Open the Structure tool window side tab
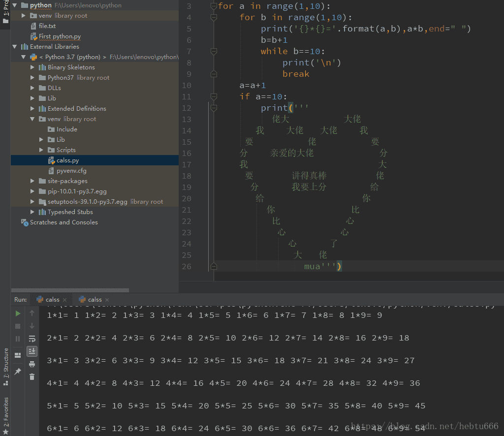 pyautogui.click(x=5, y=367)
